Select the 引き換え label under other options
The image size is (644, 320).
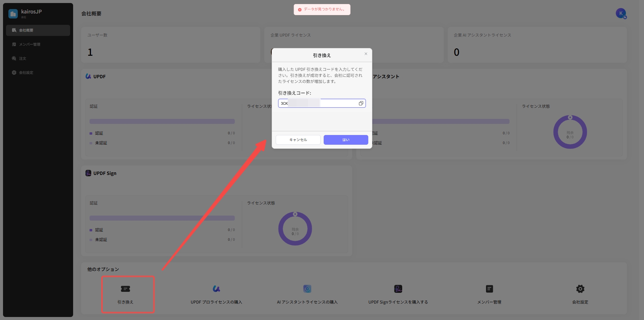pyautogui.click(x=125, y=302)
